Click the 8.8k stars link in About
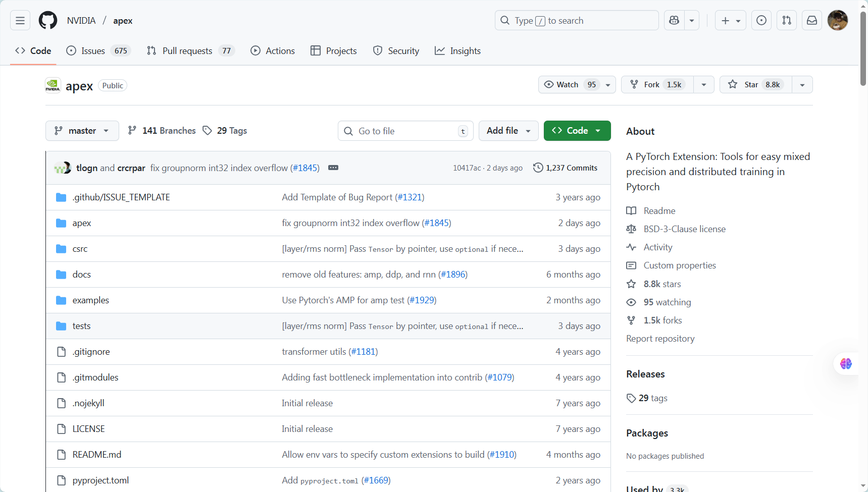 click(654, 284)
